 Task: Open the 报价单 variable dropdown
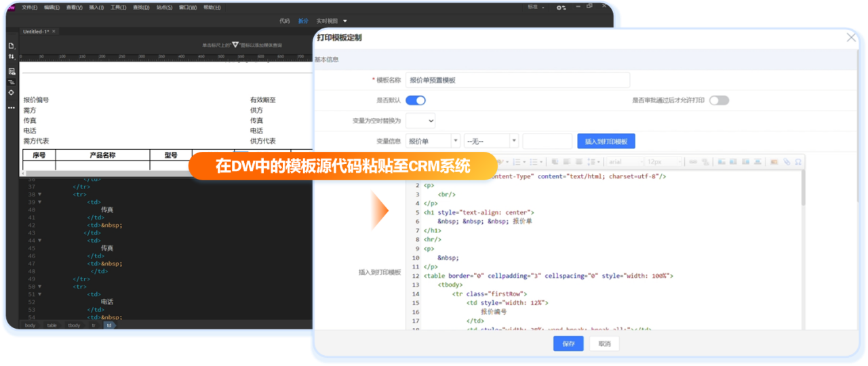433,141
